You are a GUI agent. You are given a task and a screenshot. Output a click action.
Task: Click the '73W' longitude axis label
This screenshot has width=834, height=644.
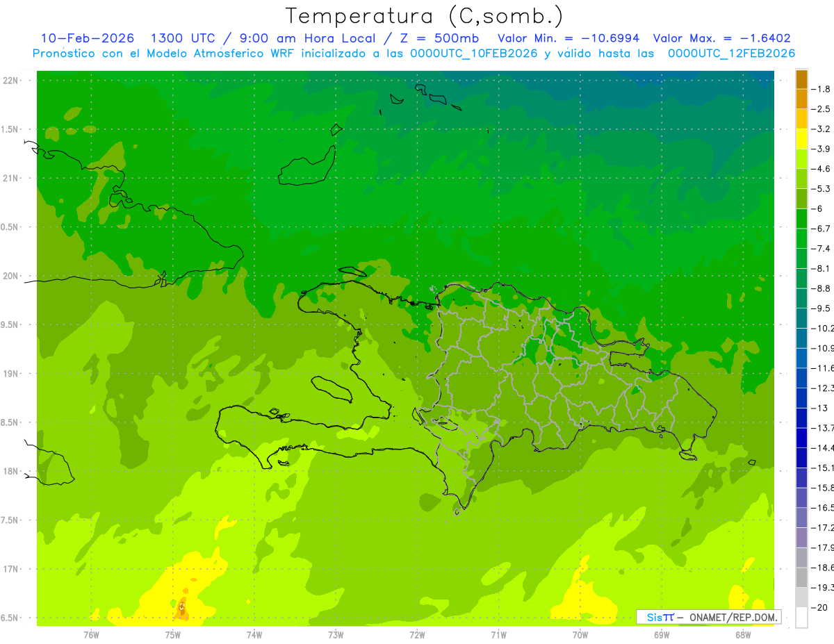click(336, 634)
